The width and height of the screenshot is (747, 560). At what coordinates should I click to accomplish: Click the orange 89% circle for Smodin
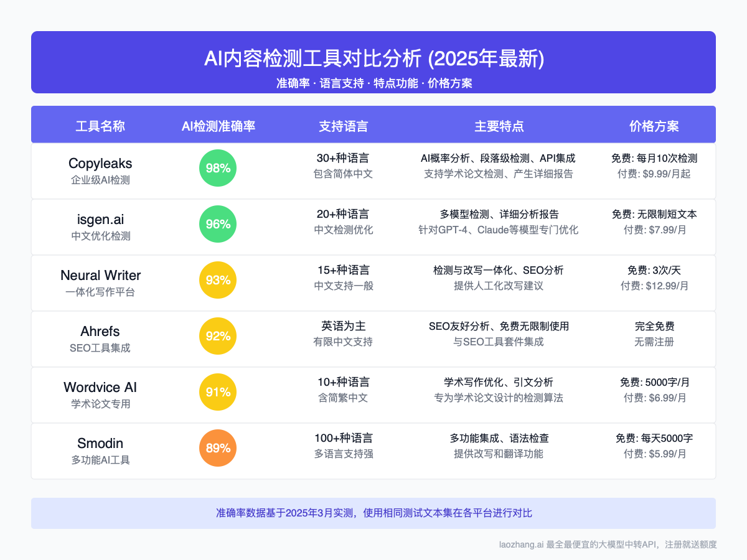click(218, 448)
